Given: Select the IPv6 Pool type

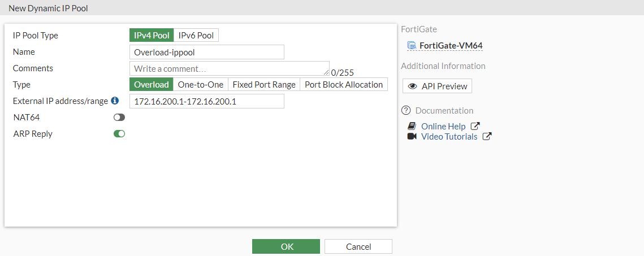Looking at the screenshot, I should (196, 36).
